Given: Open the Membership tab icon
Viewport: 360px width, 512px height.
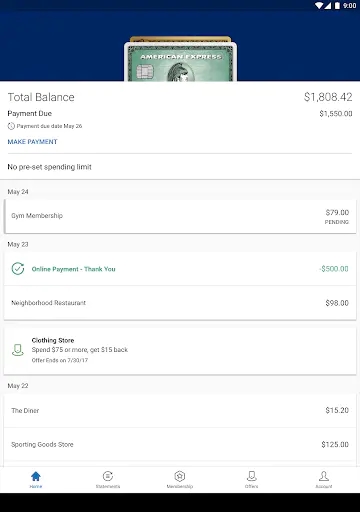Looking at the screenshot, I should click(x=180, y=476).
